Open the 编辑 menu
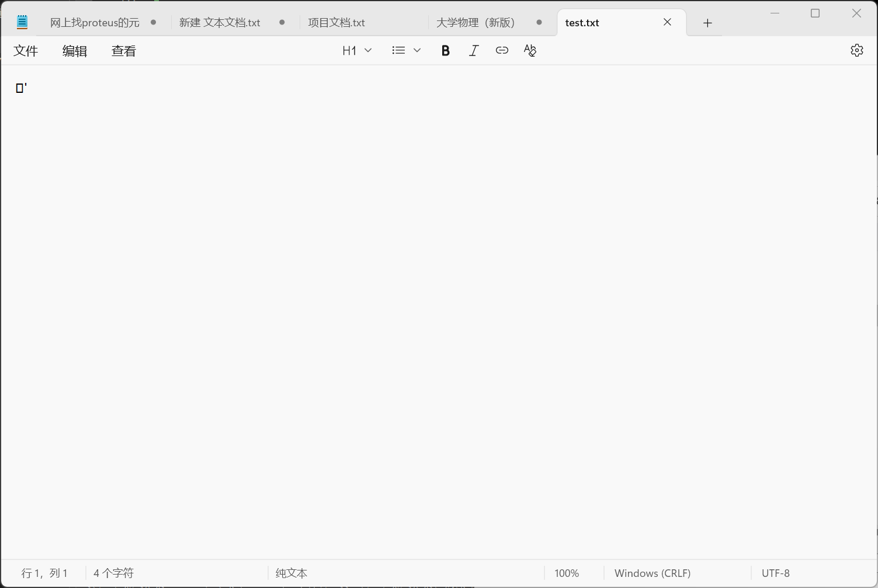 pos(74,51)
